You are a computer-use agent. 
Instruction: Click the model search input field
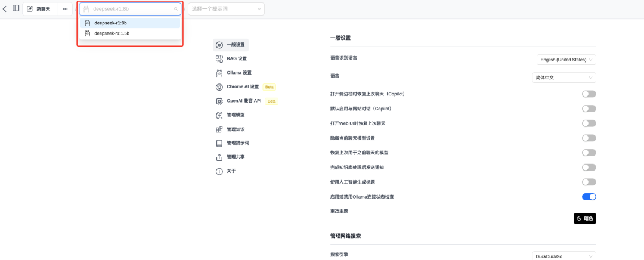130,8
